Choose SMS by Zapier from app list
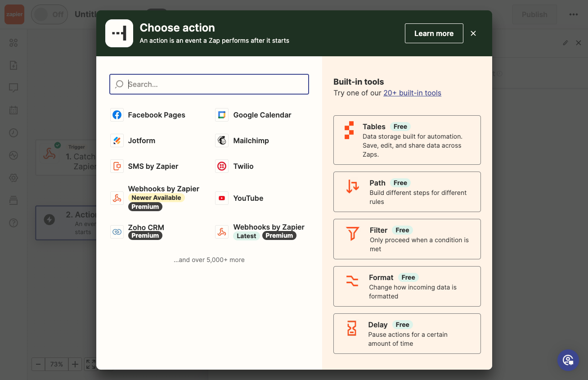 [153, 166]
